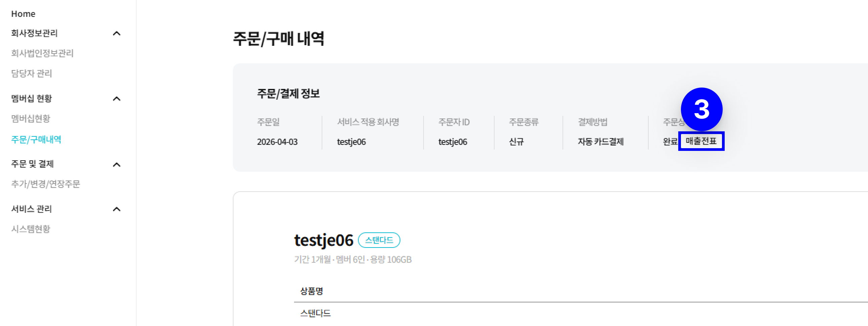Click the 서비스 관리 section header
The width and height of the screenshot is (868, 326).
click(x=32, y=209)
